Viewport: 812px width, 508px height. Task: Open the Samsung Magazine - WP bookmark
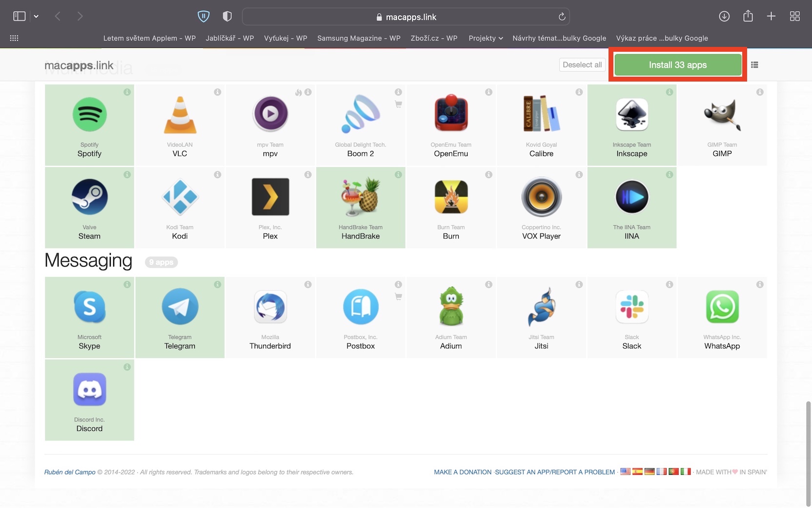pyautogui.click(x=359, y=38)
